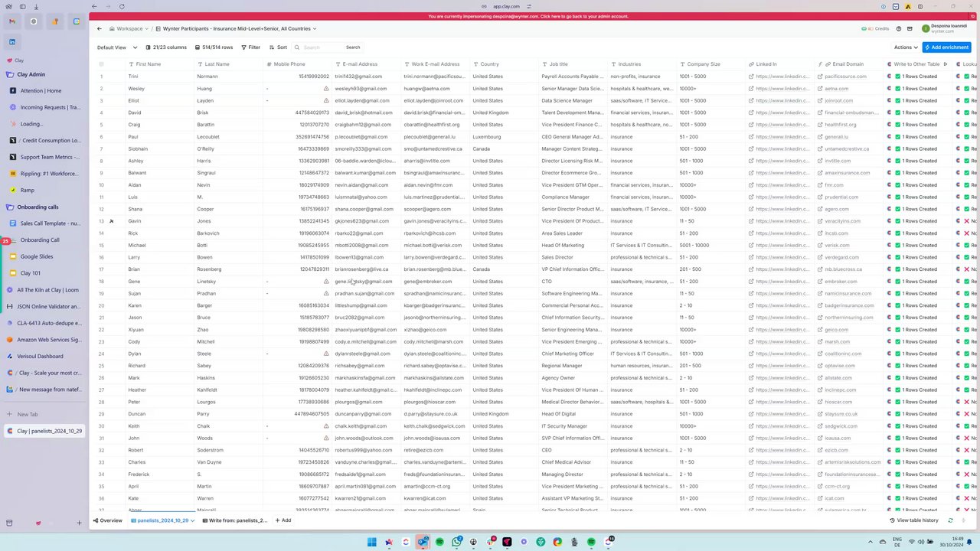The height and width of the screenshot is (551, 980).
Task: Open the Clay 101 sidebar tab
Action: click(44, 273)
